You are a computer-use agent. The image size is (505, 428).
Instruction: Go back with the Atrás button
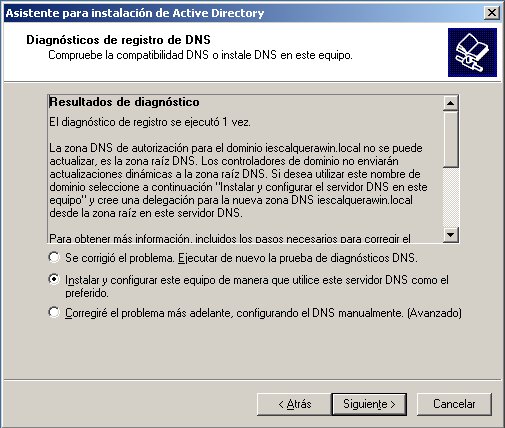tap(294, 404)
